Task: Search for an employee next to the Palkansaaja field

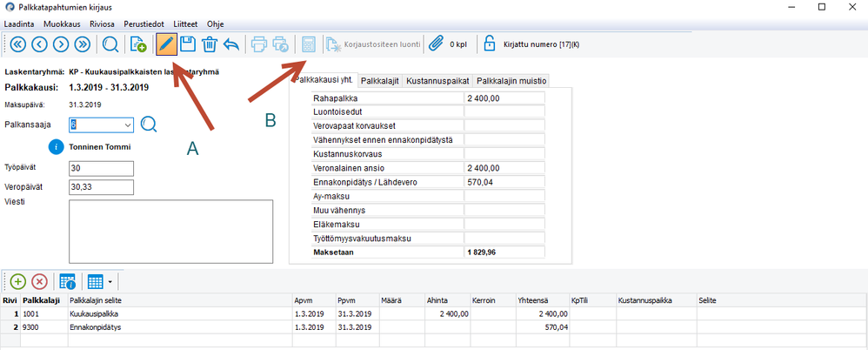Action: pyautogui.click(x=149, y=125)
